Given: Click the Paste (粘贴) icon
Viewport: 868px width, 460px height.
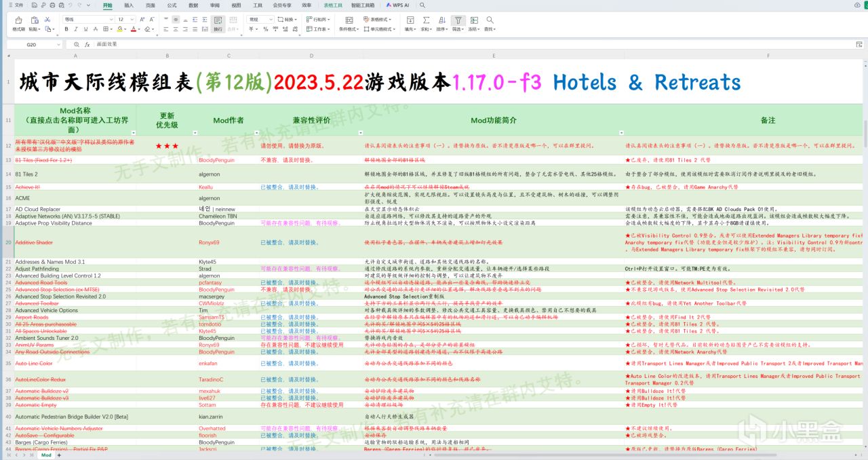Looking at the screenshot, I should pos(35,20).
